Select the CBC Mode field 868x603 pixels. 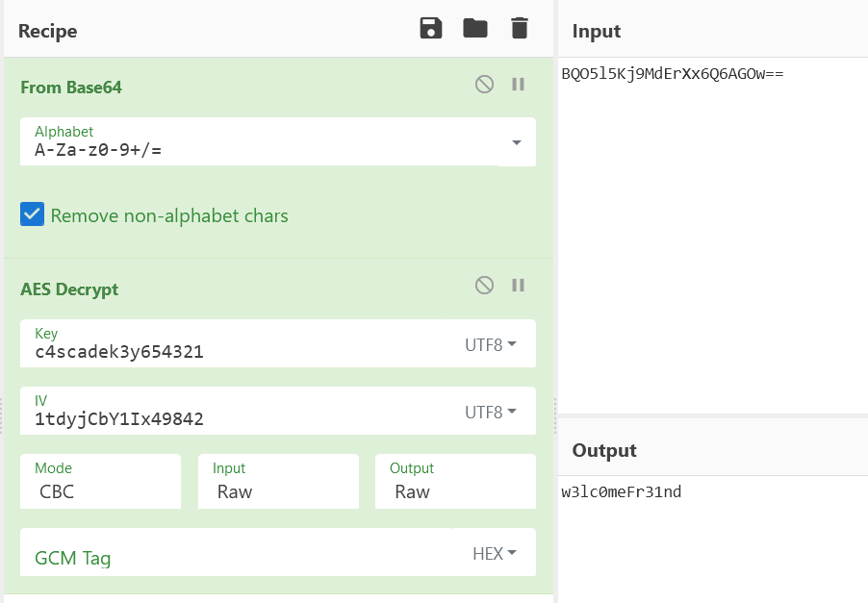[x=101, y=481]
